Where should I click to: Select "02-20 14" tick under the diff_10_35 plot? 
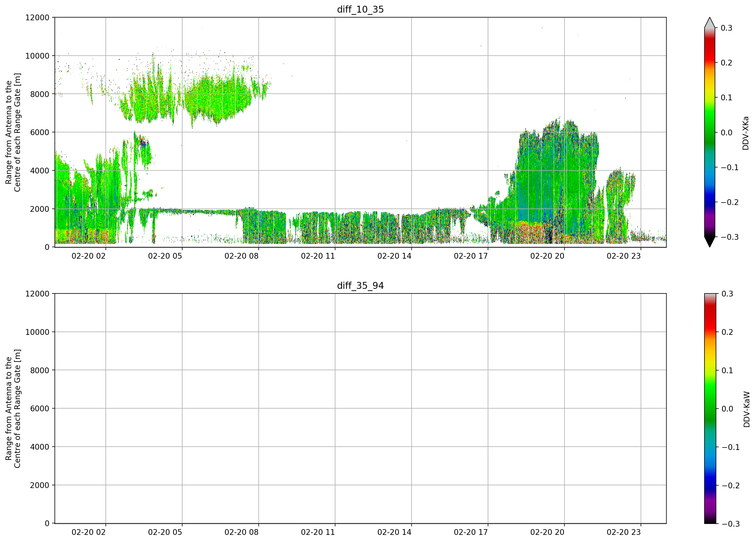(394, 256)
